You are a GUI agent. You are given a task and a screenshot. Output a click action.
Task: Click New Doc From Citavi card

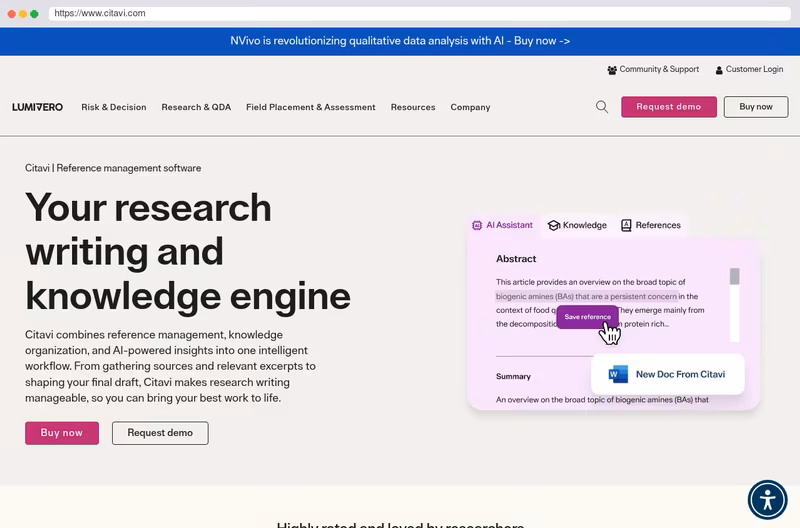667,374
